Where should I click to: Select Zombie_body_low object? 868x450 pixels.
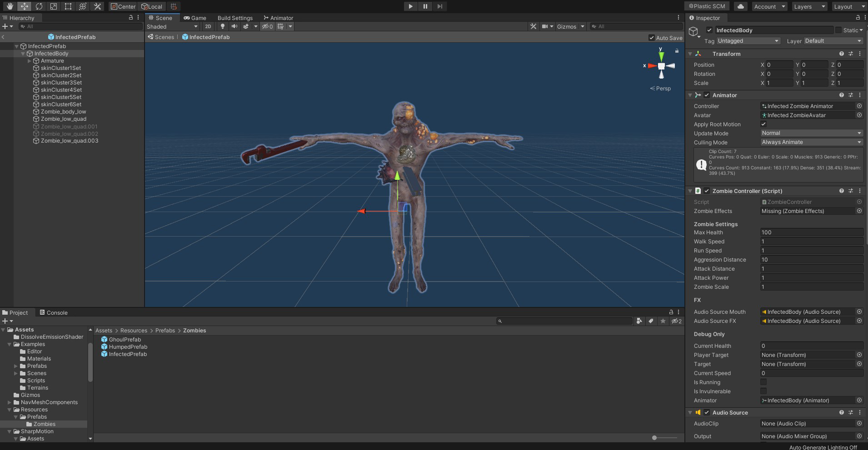[63, 112]
